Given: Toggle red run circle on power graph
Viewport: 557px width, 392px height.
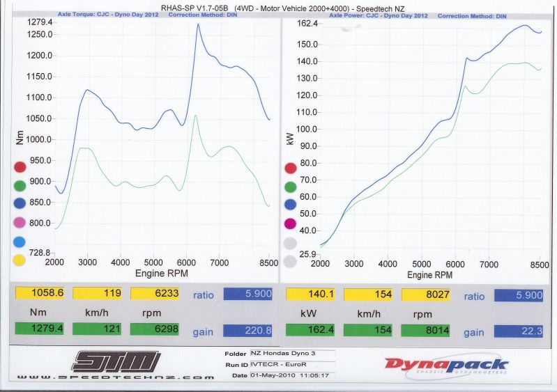Looking at the screenshot, I should click(291, 168).
